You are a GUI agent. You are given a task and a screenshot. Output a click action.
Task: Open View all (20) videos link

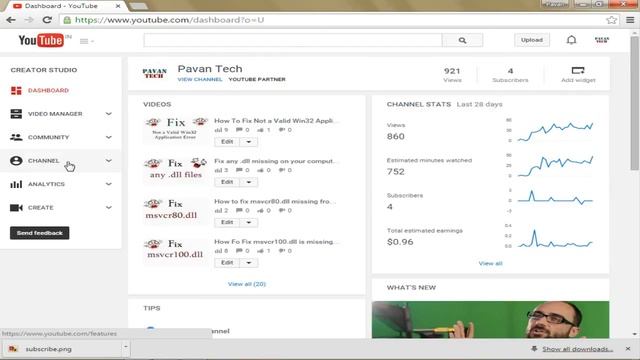pyautogui.click(x=247, y=284)
